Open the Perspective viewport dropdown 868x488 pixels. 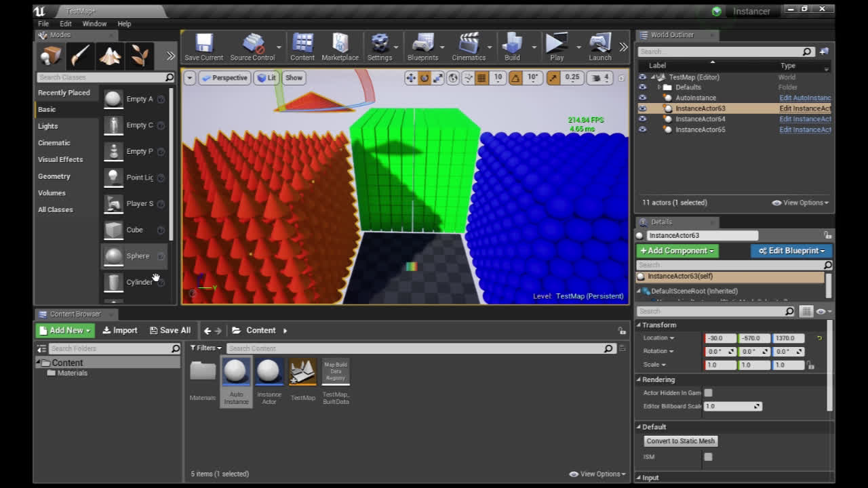(224, 78)
